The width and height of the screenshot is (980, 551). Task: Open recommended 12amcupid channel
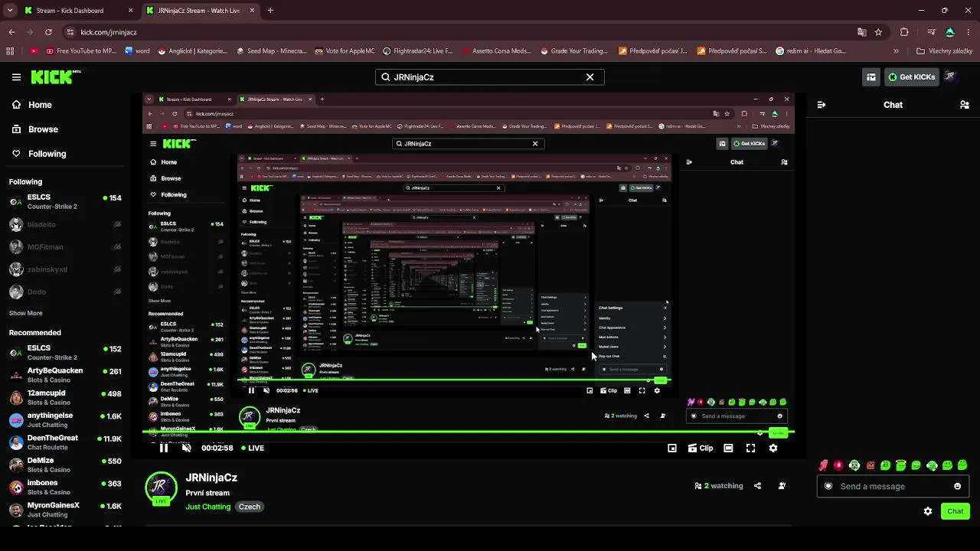(x=65, y=398)
